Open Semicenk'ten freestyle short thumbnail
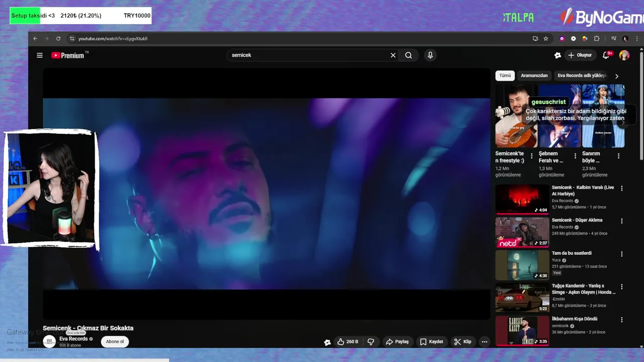Image resolution: width=644 pixels, height=362 pixels. [x=516, y=116]
